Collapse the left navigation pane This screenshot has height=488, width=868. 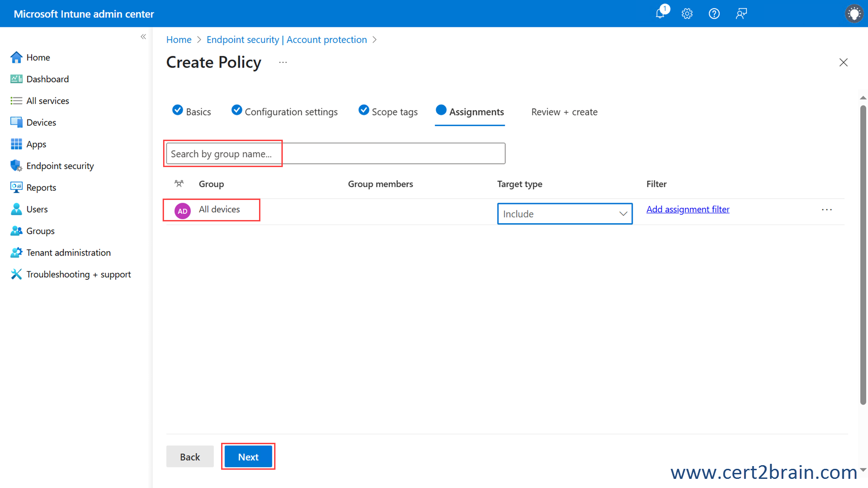143,37
